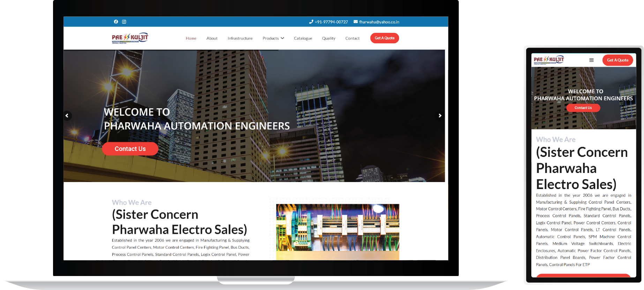644x290 pixels.
Task: Click desktop hero text 'PHARWAHA AUTOMATION ENGINEERS'
Action: 197,126
